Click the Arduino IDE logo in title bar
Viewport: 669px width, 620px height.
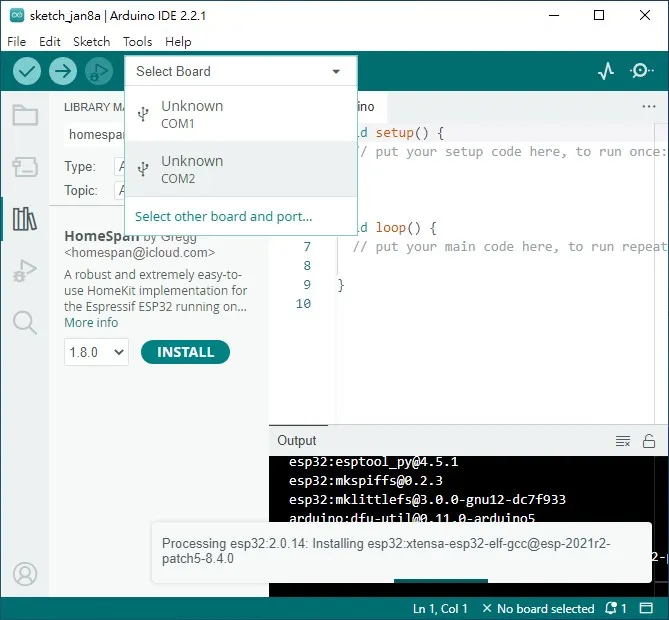click(17, 15)
